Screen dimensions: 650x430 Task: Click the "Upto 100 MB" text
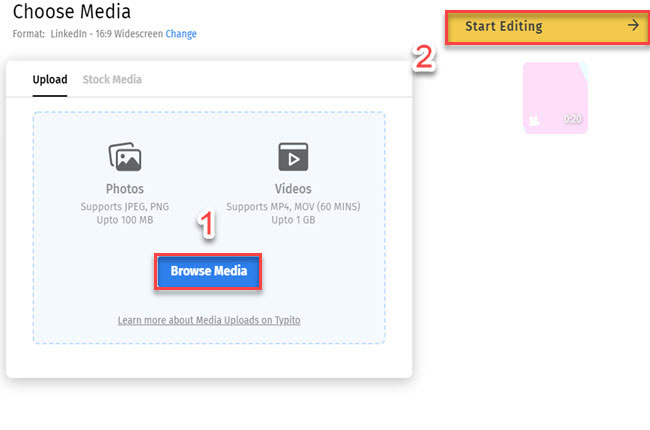pyautogui.click(x=125, y=220)
